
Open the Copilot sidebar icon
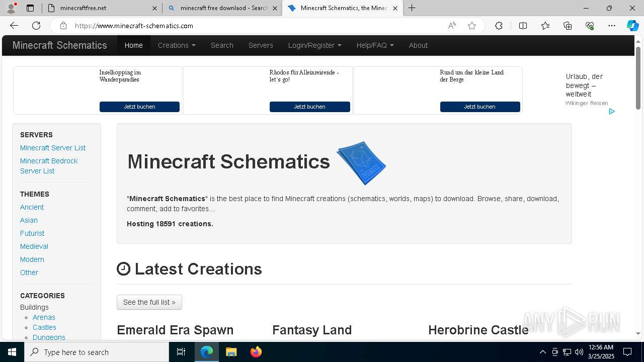tap(632, 26)
